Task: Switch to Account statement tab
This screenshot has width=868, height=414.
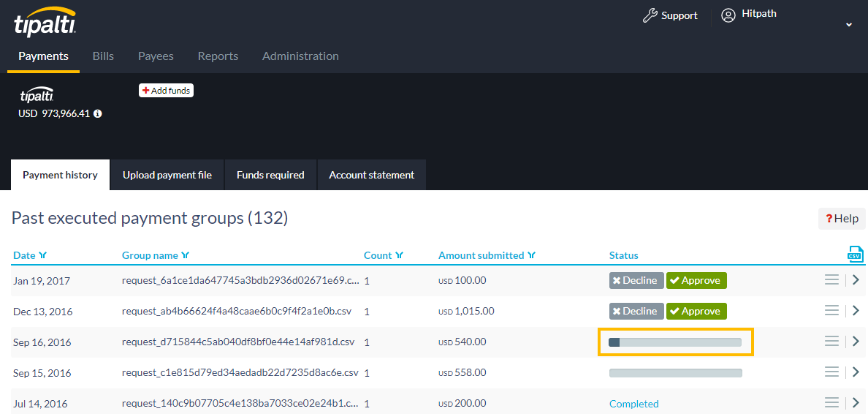Action: click(371, 176)
